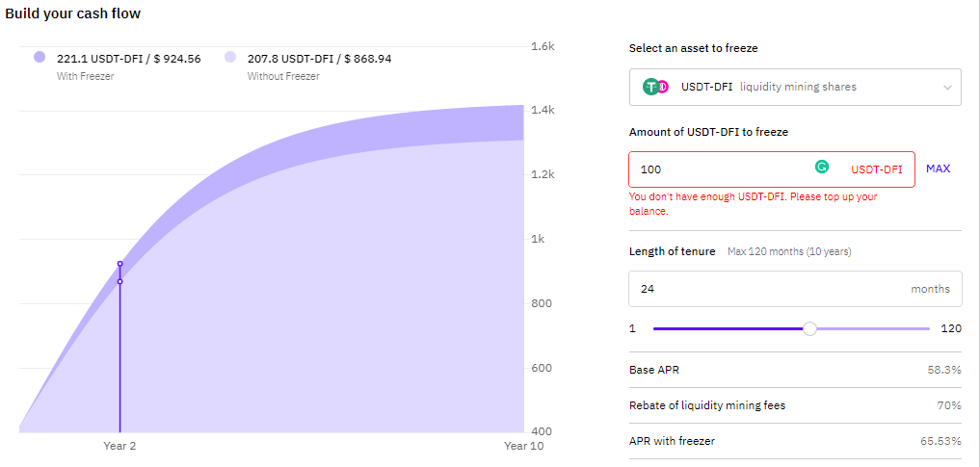Click the USDT-DFI token pair icon

pos(655,87)
